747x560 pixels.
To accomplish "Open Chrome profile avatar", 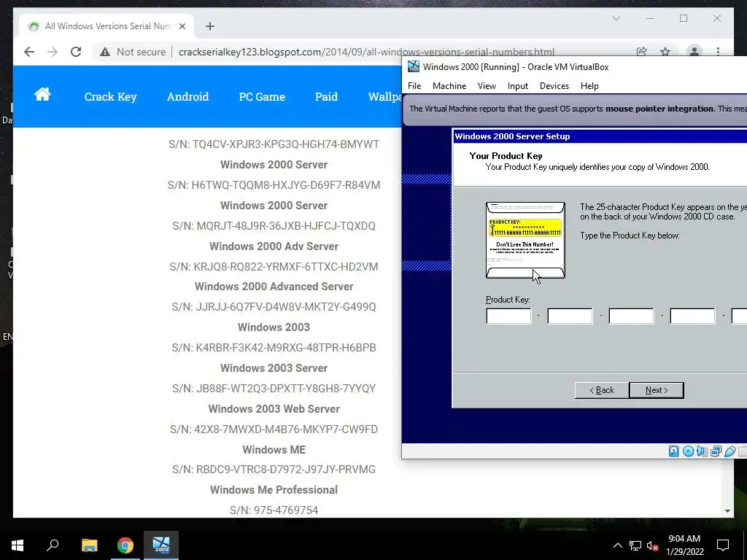I will [x=694, y=52].
